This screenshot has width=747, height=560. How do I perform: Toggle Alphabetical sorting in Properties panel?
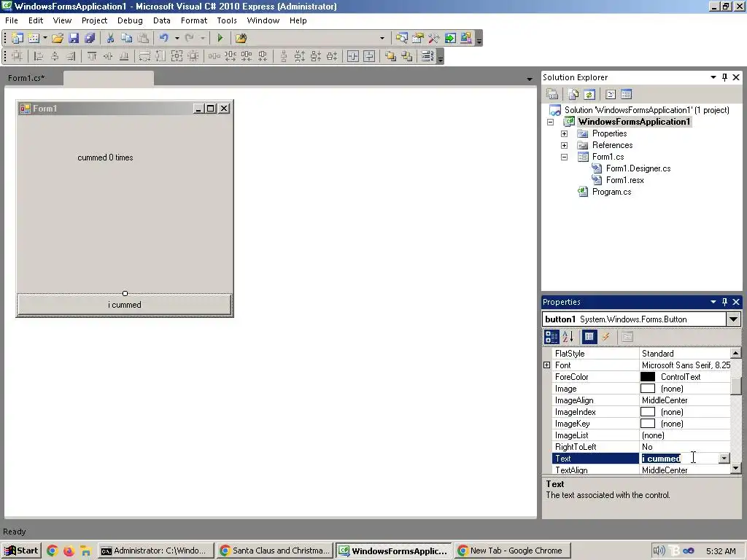click(568, 337)
